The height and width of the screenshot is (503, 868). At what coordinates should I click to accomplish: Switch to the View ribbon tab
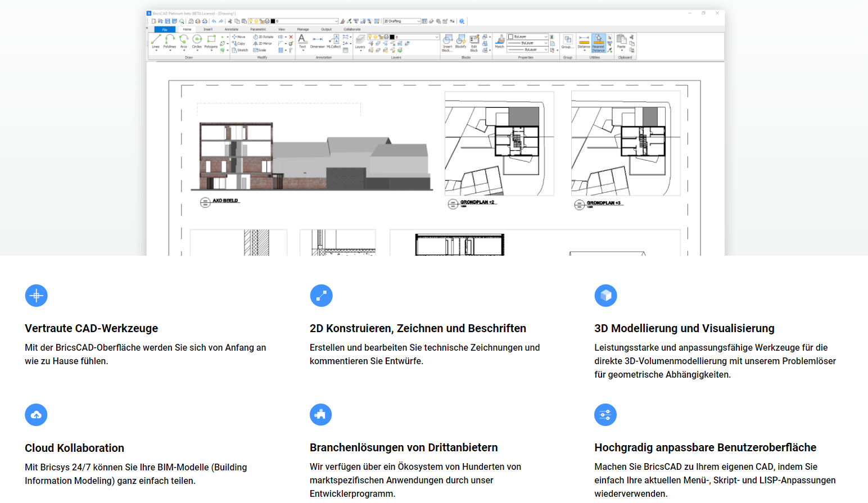click(x=282, y=29)
